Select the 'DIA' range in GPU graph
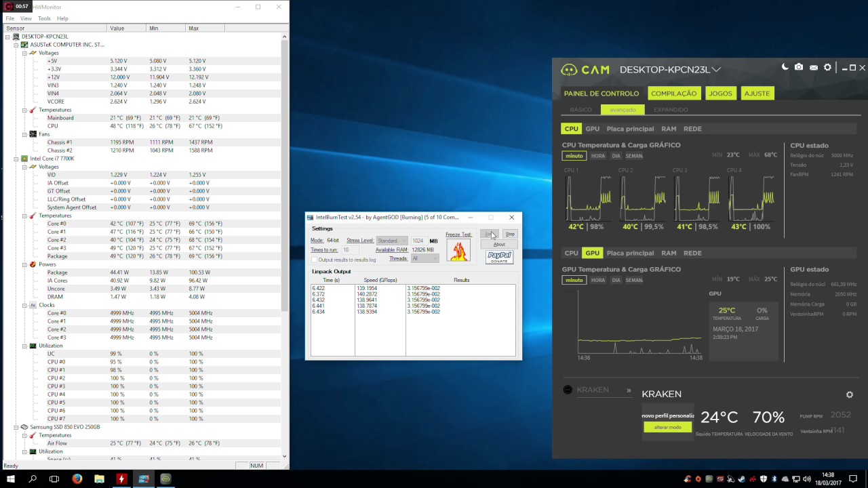 [x=616, y=280]
